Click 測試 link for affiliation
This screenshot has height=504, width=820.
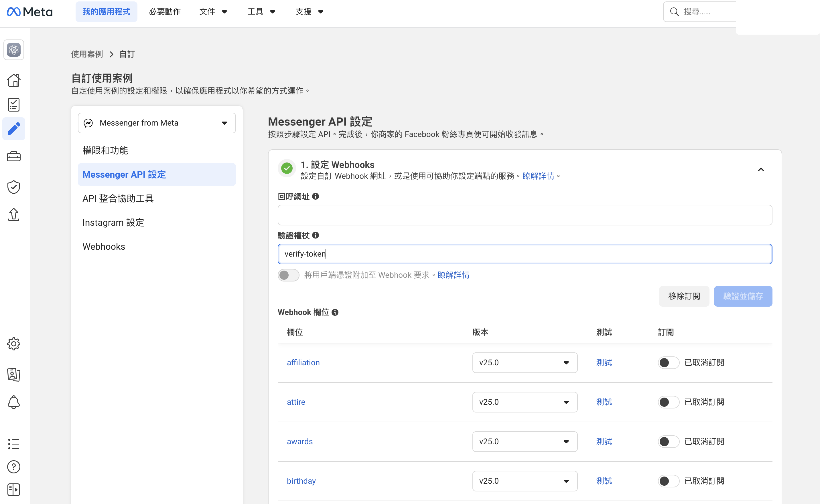click(x=604, y=363)
